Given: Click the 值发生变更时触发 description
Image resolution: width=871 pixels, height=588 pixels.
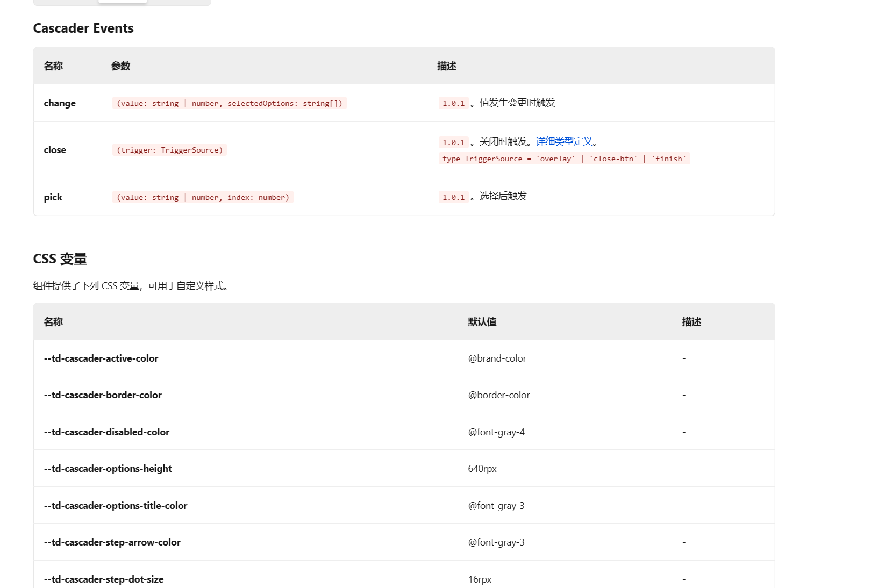Looking at the screenshot, I should coord(517,103).
